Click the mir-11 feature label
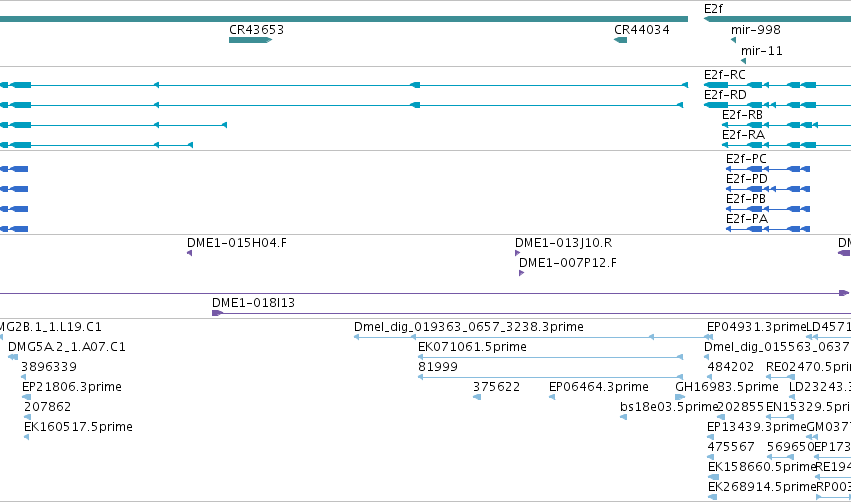The height and width of the screenshot is (502, 851). click(761, 51)
